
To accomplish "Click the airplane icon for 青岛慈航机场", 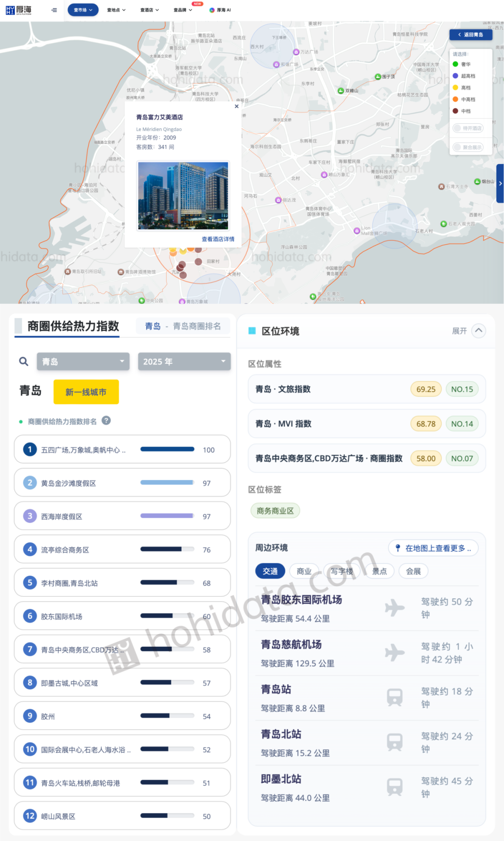I will pyautogui.click(x=395, y=653).
